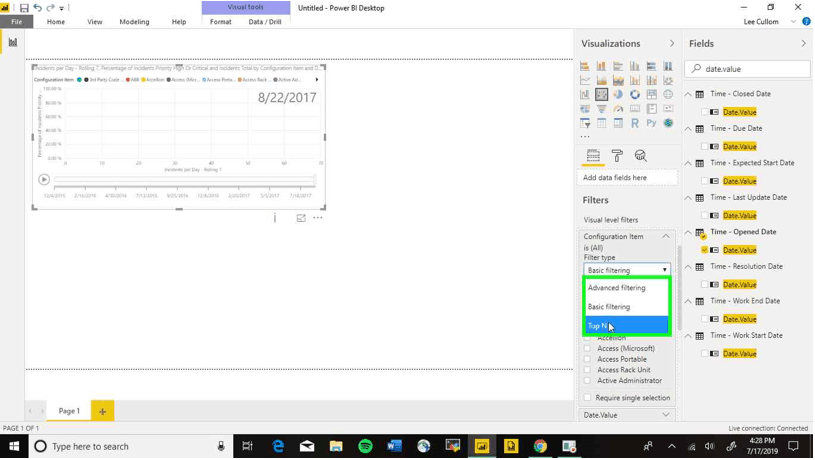Check Date.Value under Time - Closed Date
815x460 pixels.
(704, 112)
